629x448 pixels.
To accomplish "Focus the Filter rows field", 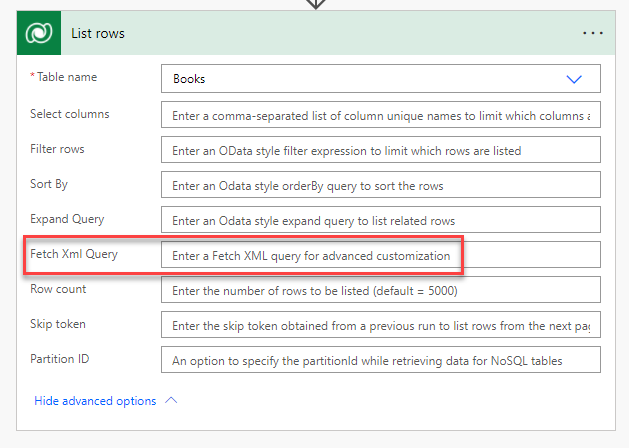I will point(380,150).
